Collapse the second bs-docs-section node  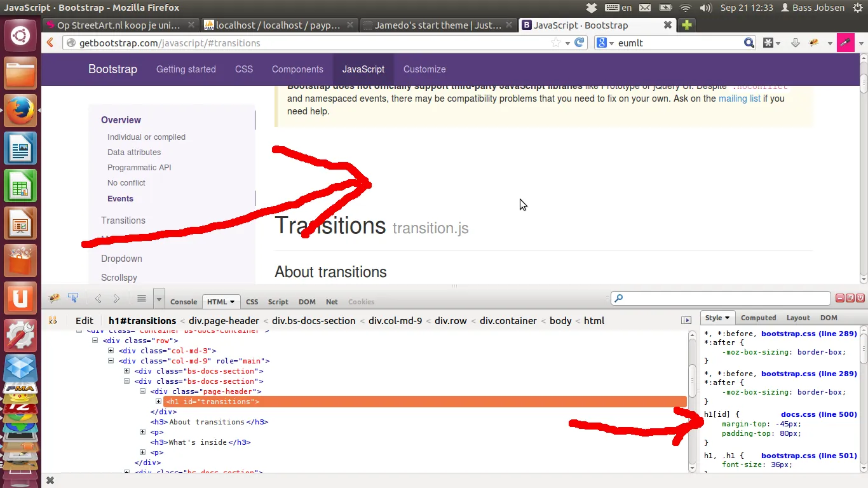click(x=126, y=381)
